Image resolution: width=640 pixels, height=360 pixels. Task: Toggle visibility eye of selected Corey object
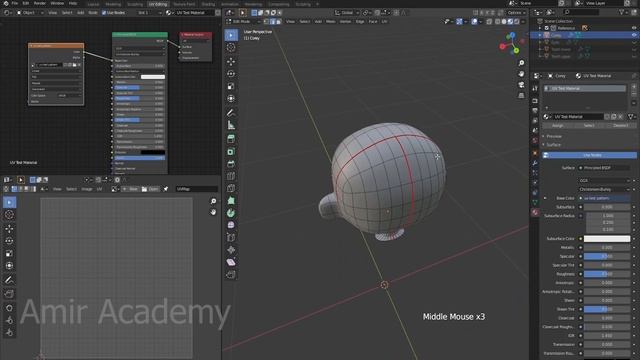point(634,35)
